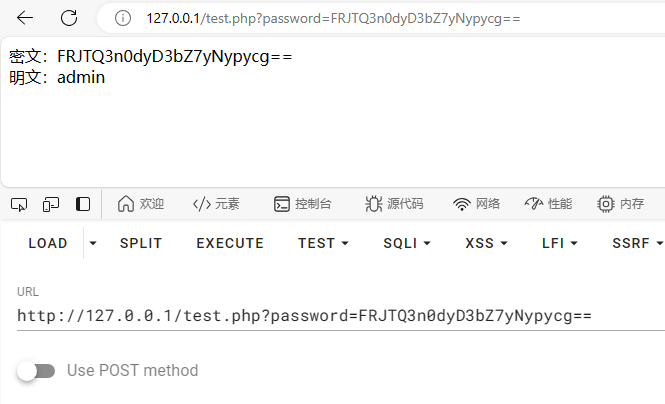Switch to the 元素 elements tab
This screenshot has height=404, width=665.
coord(216,204)
